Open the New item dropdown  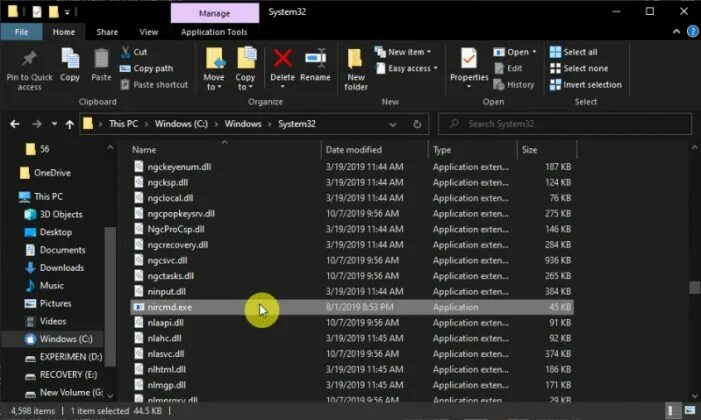(x=403, y=52)
